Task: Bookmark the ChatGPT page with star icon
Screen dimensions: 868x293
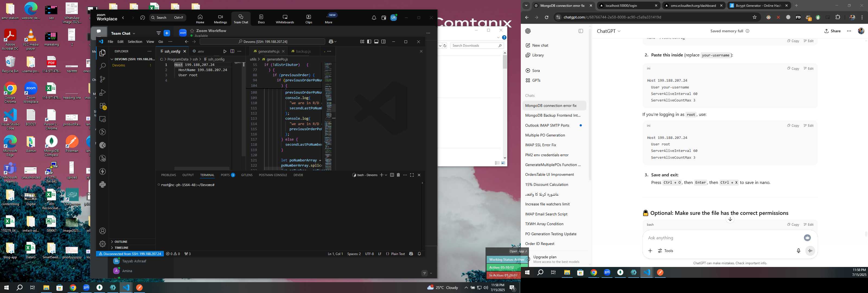Action: click(x=754, y=17)
